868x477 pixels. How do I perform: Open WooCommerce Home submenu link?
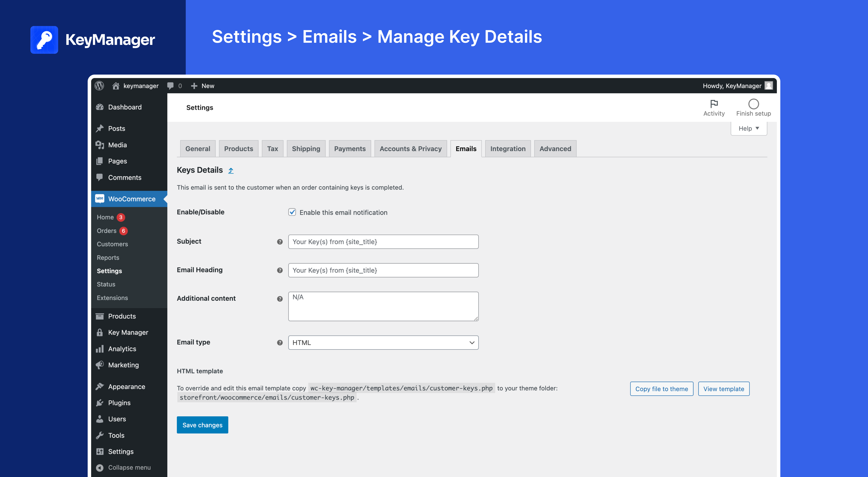pyautogui.click(x=105, y=217)
